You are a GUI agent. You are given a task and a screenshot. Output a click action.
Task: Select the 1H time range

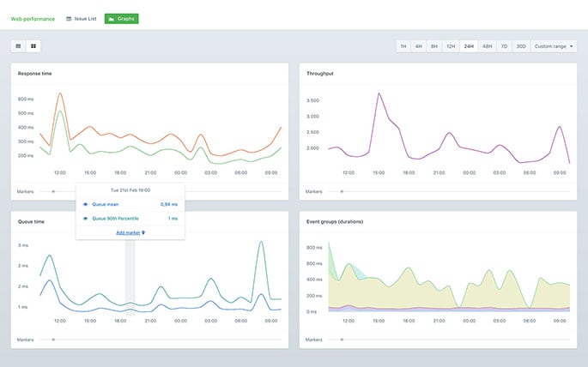pyautogui.click(x=403, y=46)
